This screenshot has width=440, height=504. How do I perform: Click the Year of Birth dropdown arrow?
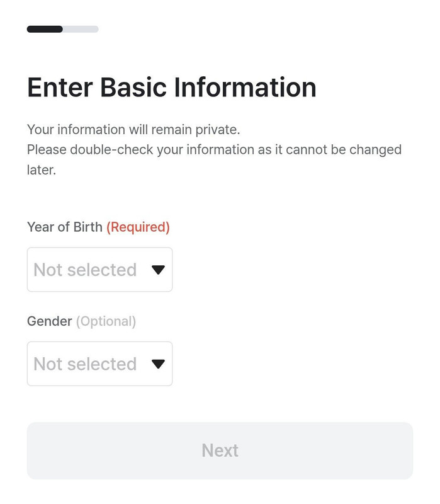pos(158,270)
